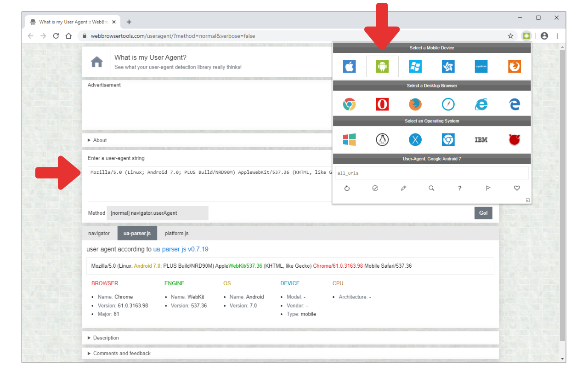
Task: Select the IBM operating system option
Action: click(x=481, y=139)
